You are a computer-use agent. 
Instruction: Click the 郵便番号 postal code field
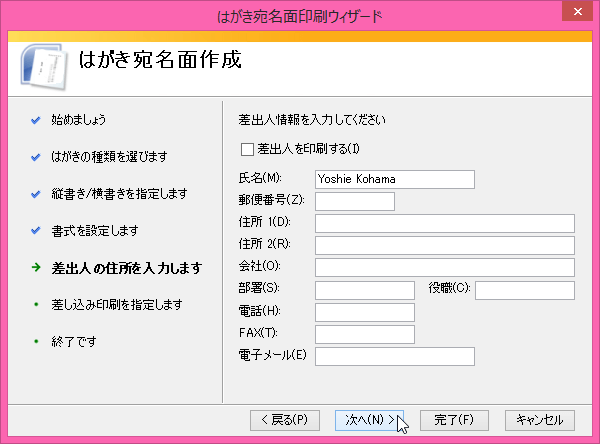(354, 201)
